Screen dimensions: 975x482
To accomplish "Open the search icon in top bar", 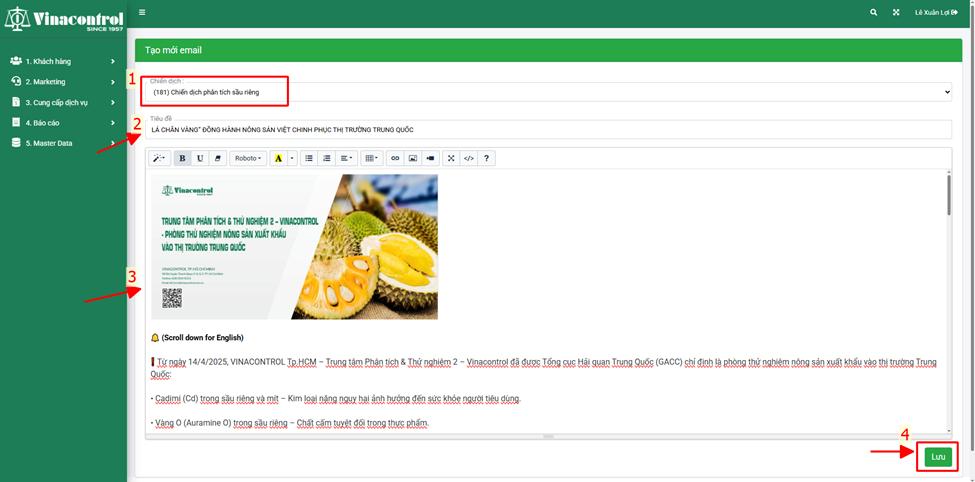I will (874, 12).
